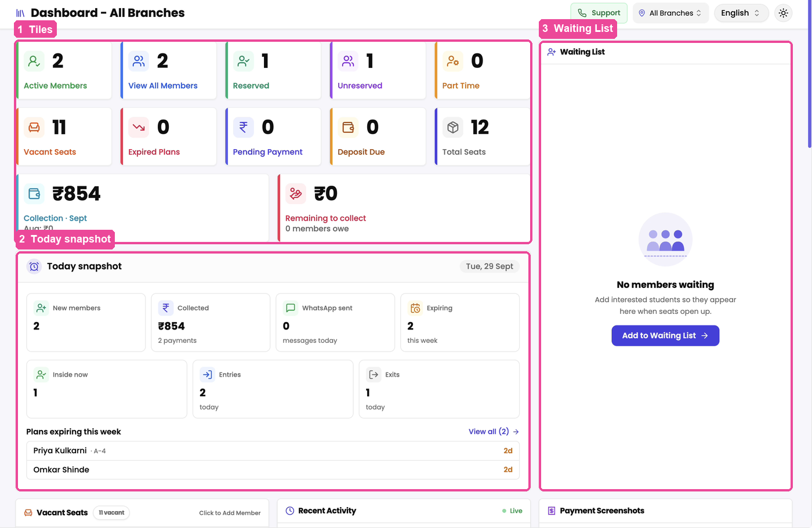
Task: Click the Inside now user icon
Action: [x=41, y=374]
